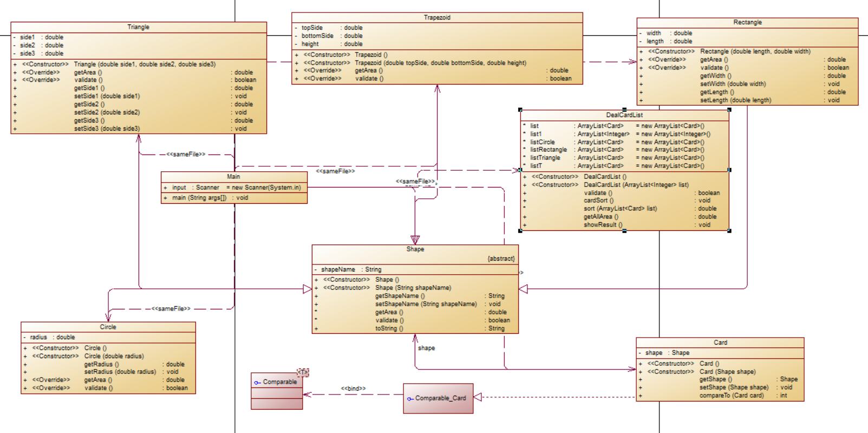Click the generalization arrowhead above the Shape class

(x=415, y=240)
